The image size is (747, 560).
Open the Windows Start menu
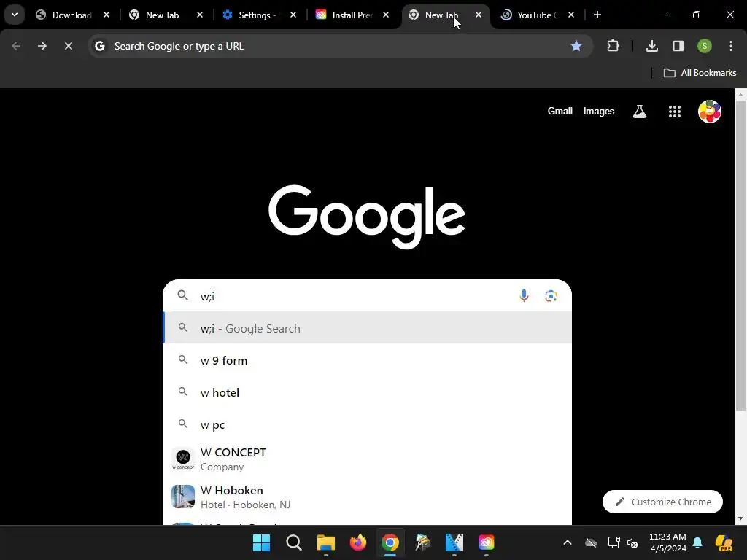261,542
